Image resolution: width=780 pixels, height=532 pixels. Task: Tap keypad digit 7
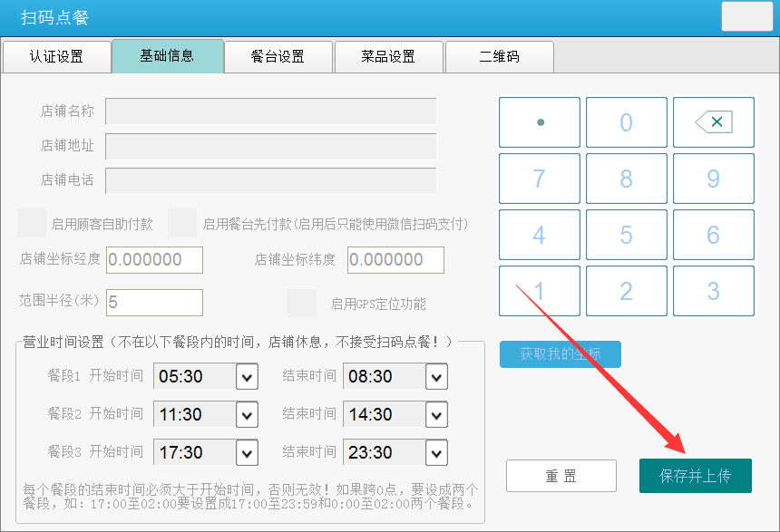tap(540, 179)
